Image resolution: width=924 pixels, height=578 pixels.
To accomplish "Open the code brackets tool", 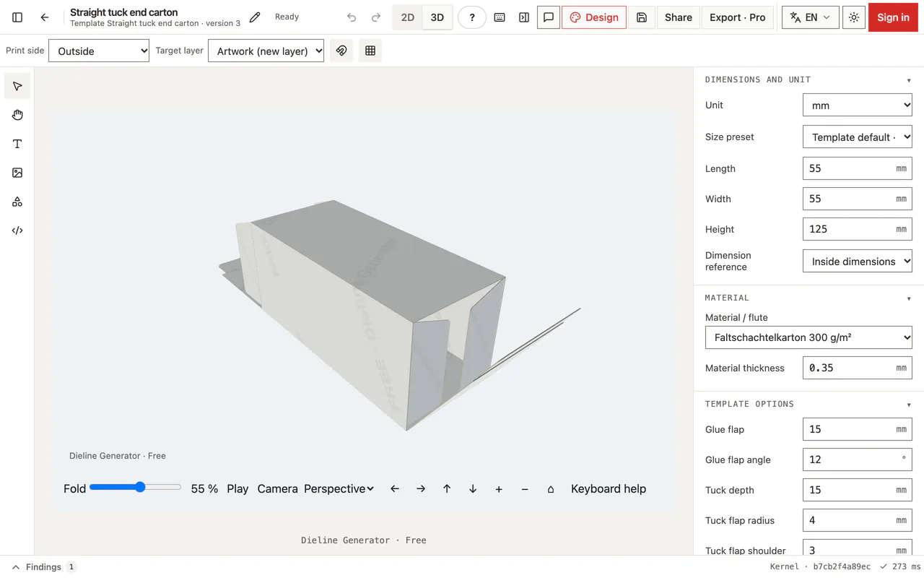I will click(x=17, y=230).
